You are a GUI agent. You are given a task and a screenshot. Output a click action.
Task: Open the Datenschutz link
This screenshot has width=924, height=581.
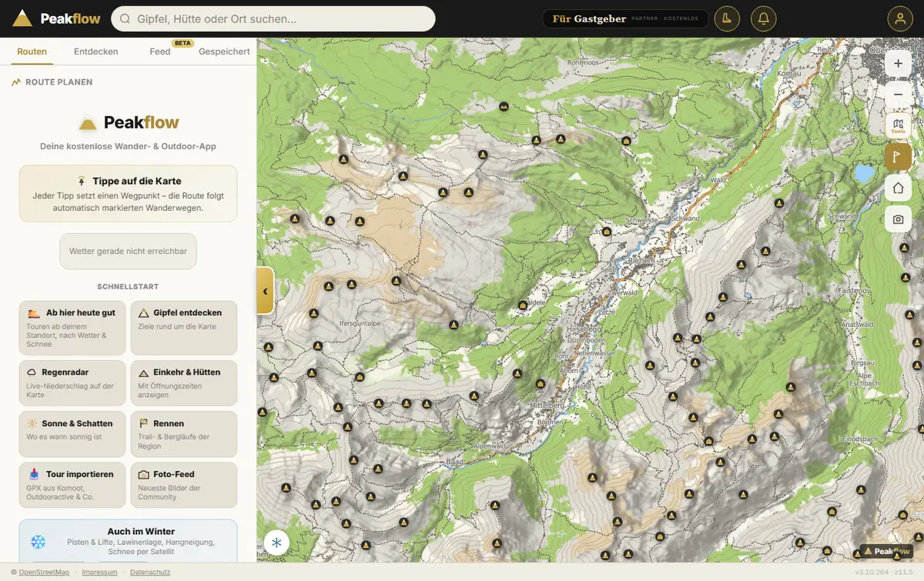tap(150, 573)
